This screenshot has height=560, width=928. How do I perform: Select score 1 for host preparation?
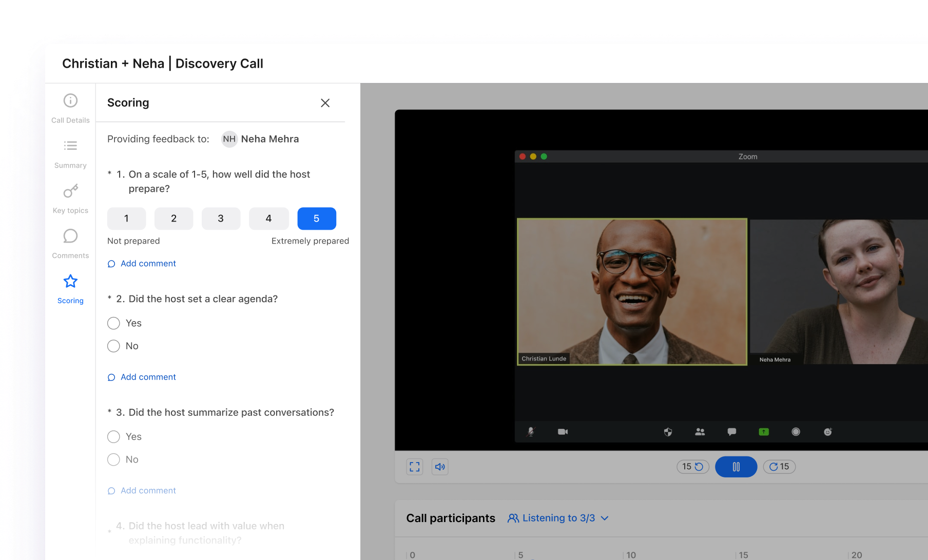126,218
